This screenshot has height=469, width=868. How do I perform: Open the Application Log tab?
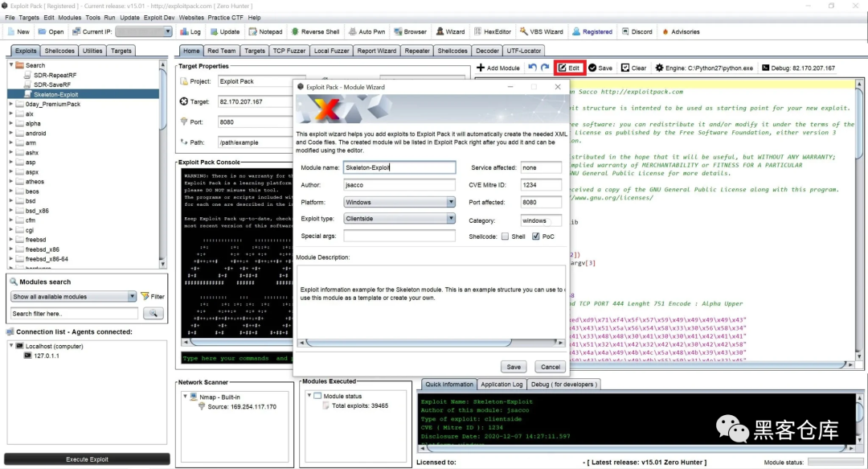(x=502, y=385)
